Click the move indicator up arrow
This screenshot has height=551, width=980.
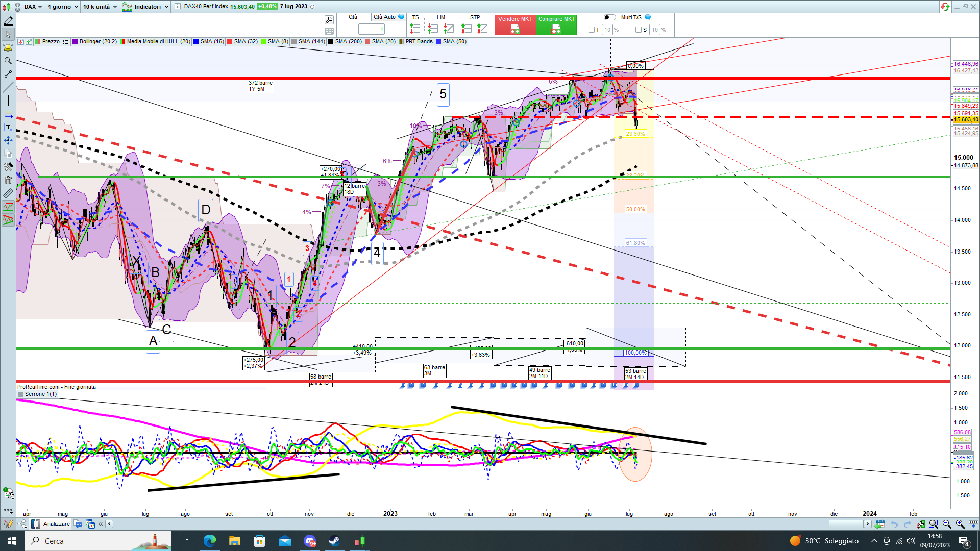[29, 42]
